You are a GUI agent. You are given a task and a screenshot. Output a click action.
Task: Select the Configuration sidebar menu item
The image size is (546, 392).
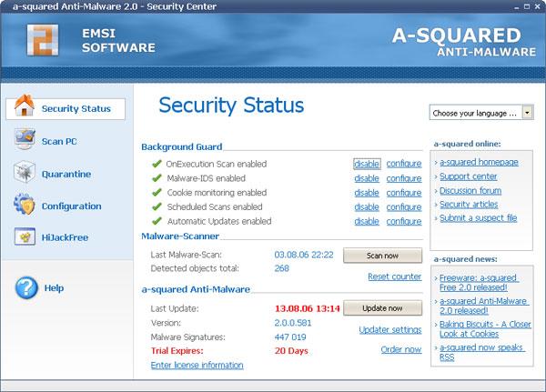71,206
